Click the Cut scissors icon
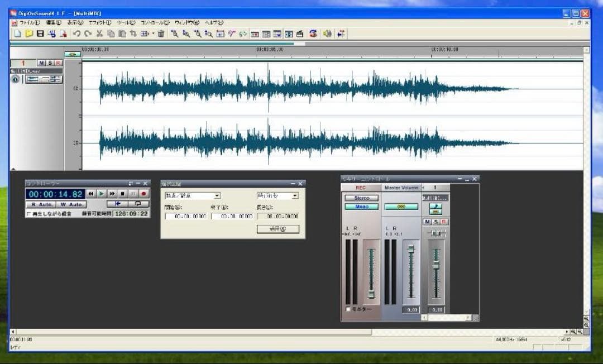 (99, 34)
